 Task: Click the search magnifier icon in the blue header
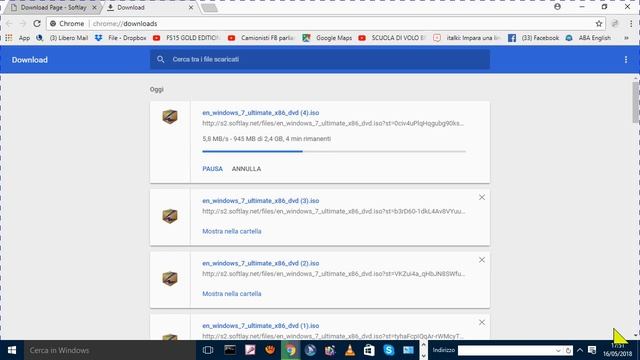160,59
